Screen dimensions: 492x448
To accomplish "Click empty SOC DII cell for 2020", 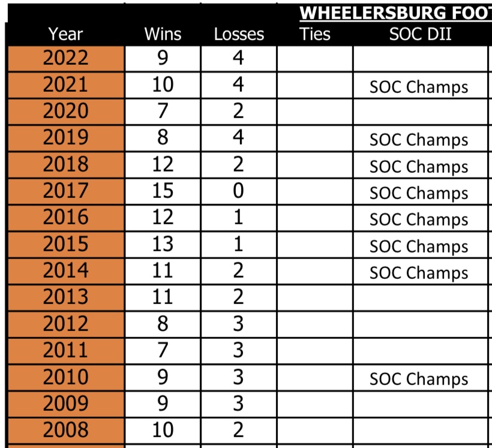I will click(x=420, y=112).
